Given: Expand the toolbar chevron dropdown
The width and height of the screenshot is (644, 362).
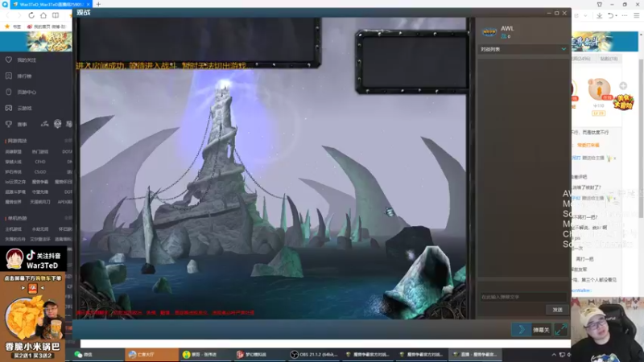Looking at the screenshot, I should (x=585, y=16).
